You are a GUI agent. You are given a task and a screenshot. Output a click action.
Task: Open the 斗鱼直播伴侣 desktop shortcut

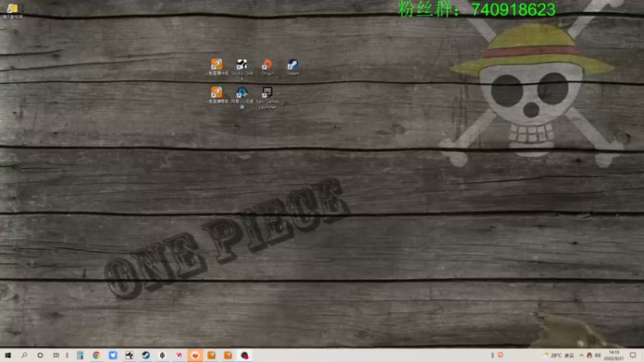217,67
